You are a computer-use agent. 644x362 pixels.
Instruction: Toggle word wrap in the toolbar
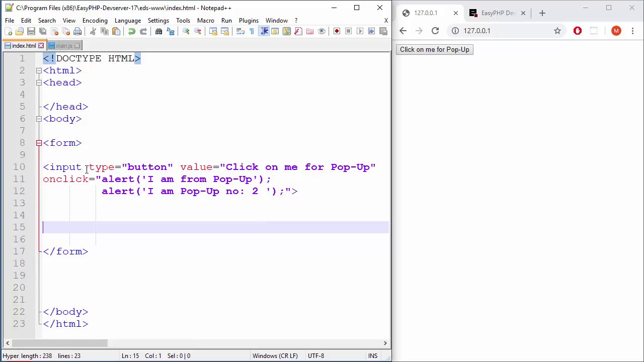[x=240, y=31]
